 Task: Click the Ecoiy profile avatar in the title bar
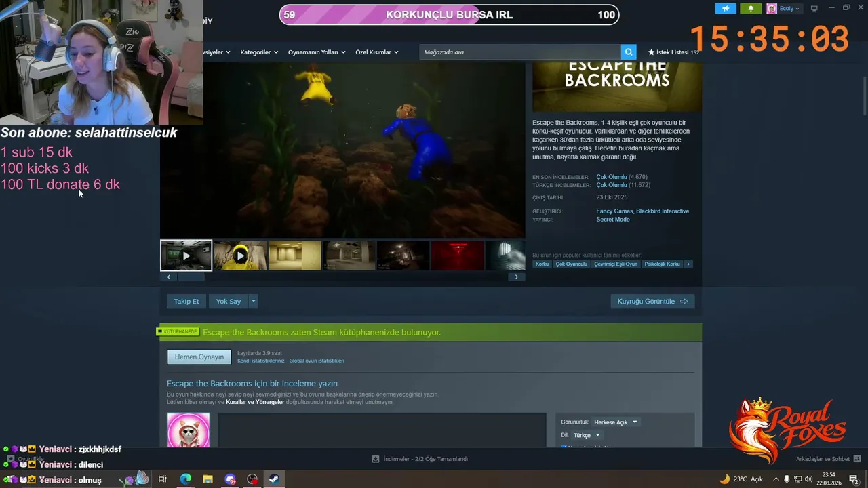pyautogui.click(x=772, y=9)
